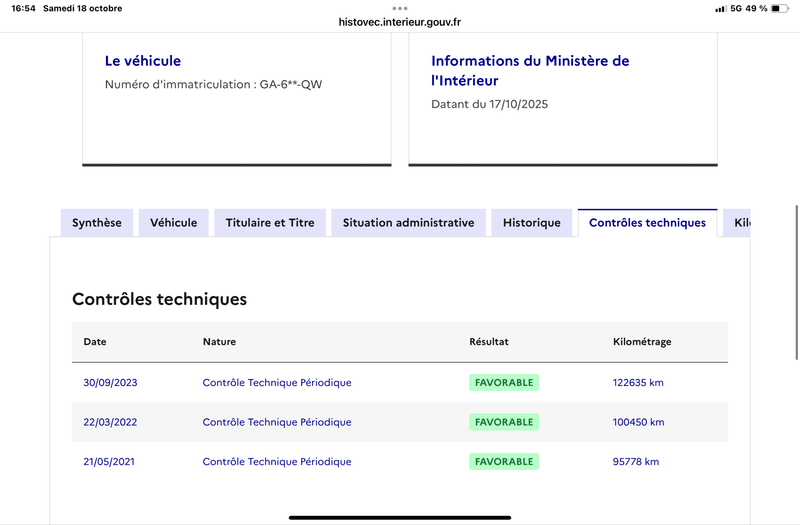
Task: Open the Synthèse tab
Action: point(97,223)
